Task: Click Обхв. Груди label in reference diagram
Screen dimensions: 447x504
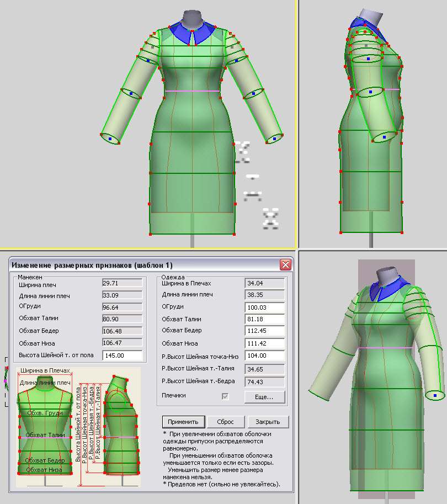Action: coord(45,413)
